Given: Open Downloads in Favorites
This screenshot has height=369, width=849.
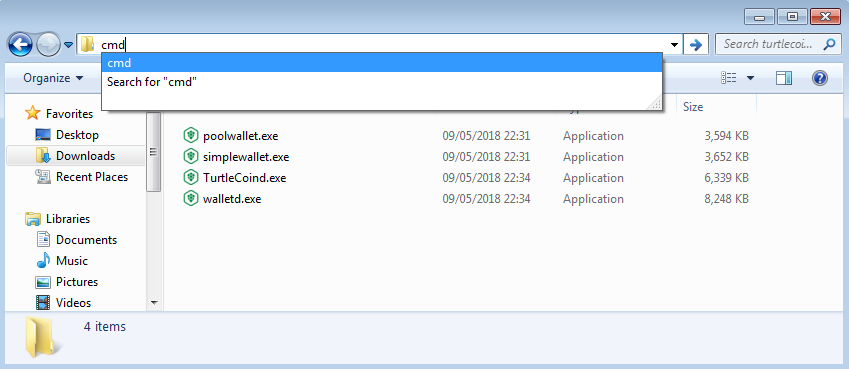Looking at the screenshot, I should pyautogui.click(x=86, y=156).
